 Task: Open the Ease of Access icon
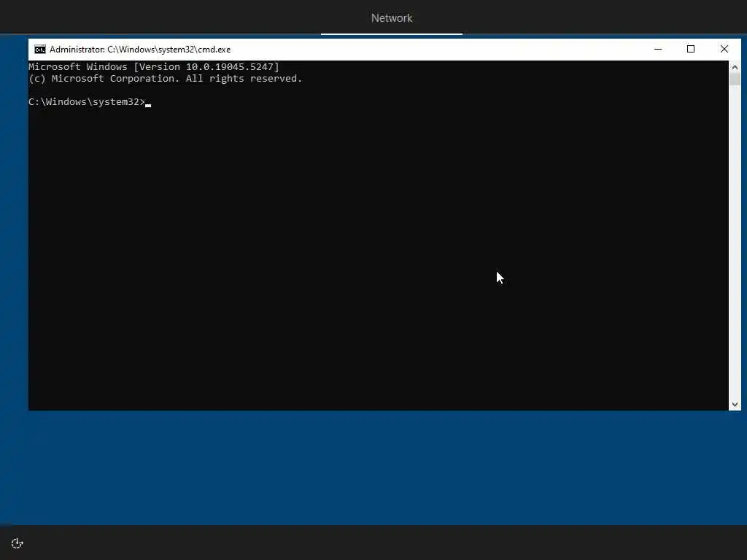pyautogui.click(x=18, y=543)
